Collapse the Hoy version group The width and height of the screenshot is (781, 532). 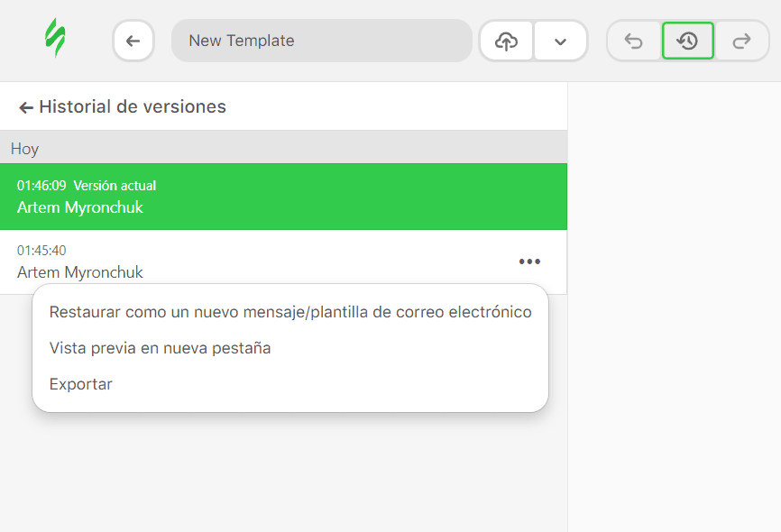(x=24, y=149)
